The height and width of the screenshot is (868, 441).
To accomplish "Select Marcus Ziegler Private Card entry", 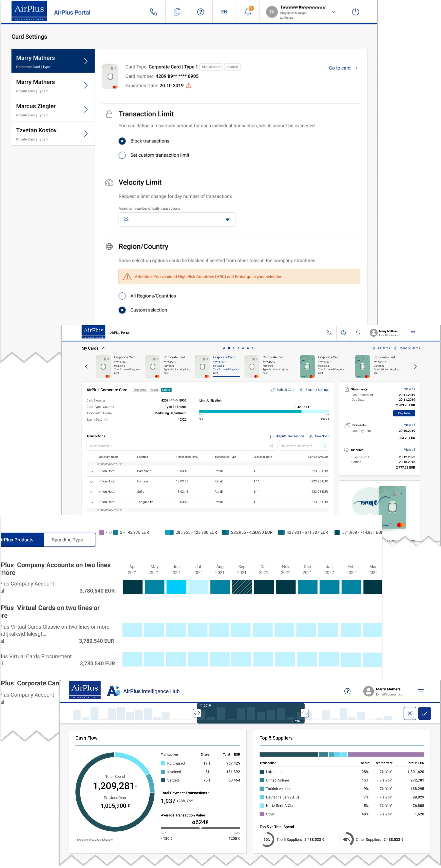I will click(53, 109).
